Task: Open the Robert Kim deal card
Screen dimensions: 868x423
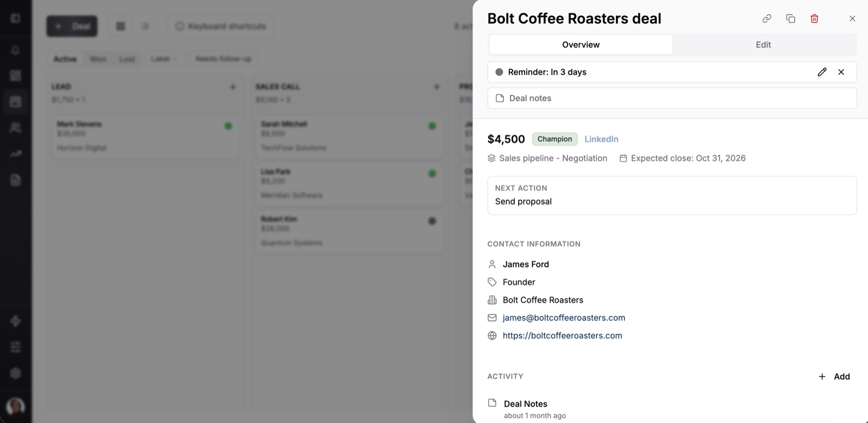Action: [349, 231]
